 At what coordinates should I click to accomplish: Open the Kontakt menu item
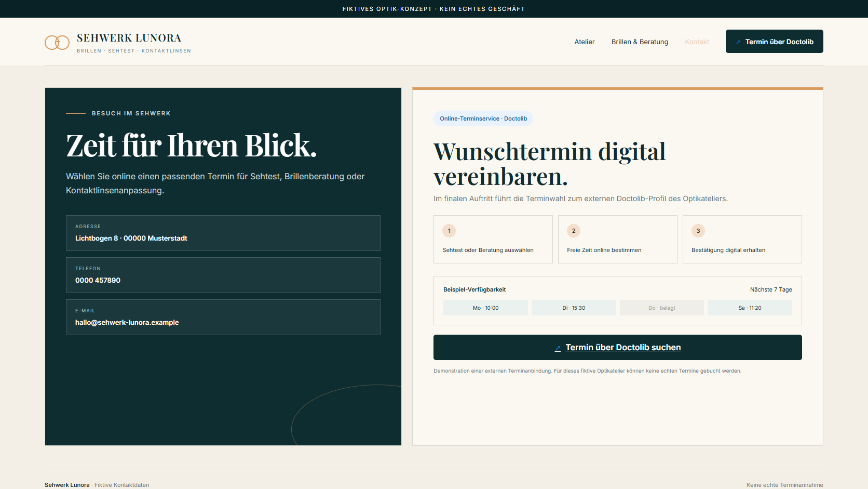pos(697,42)
